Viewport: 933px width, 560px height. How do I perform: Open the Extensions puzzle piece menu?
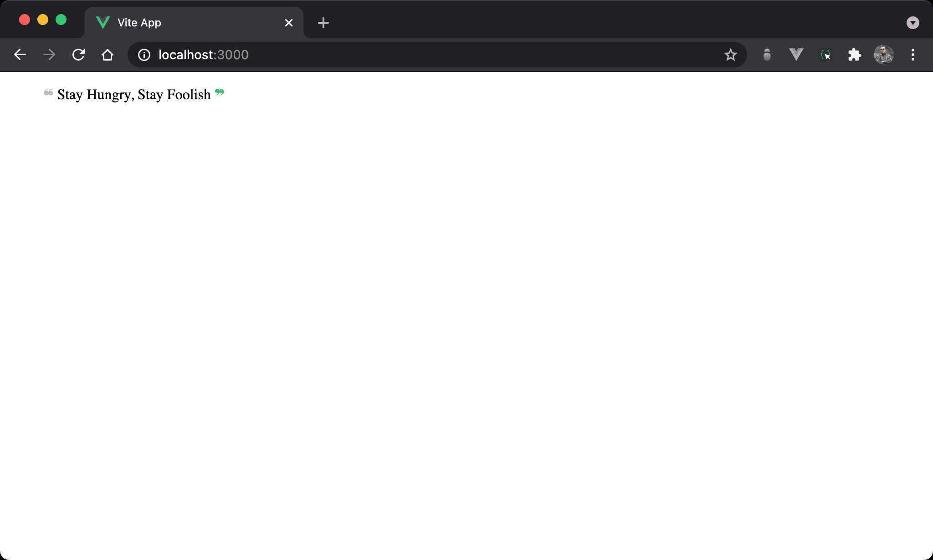pyautogui.click(x=854, y=55)
